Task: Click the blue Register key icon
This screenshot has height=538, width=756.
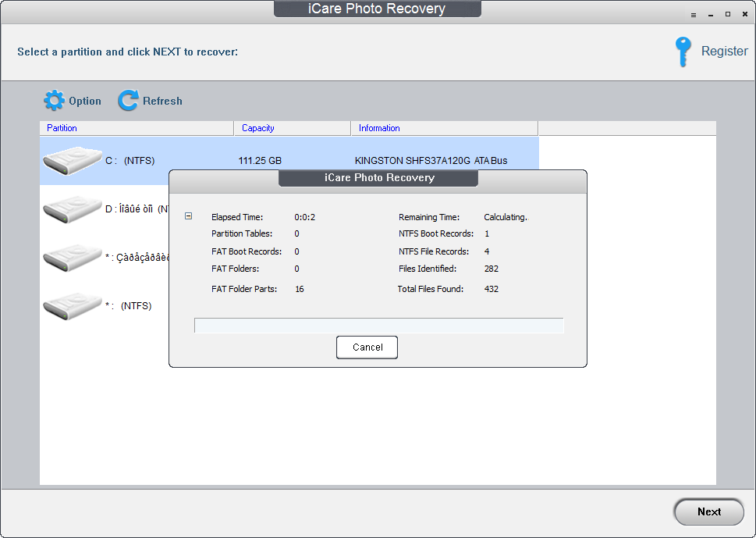Action: click(683, 52)
